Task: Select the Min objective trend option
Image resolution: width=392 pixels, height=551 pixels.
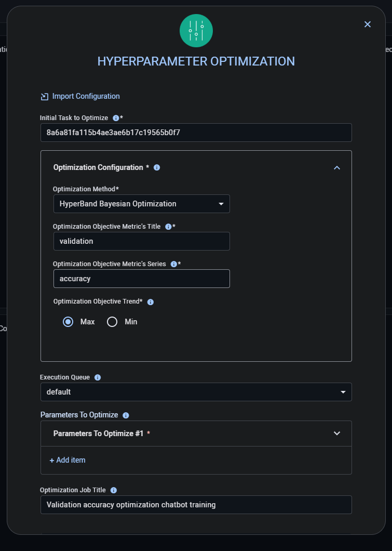Action: click(x=112, y=322)
